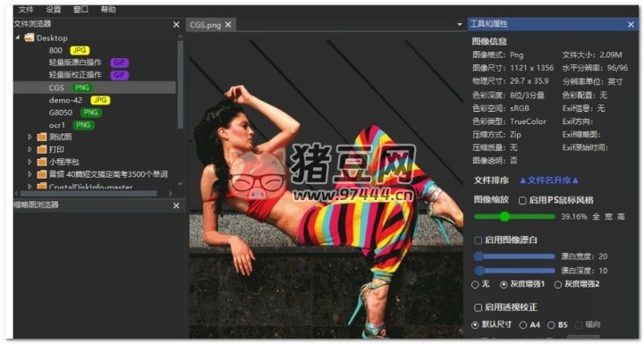This screenshot has height=344, width=644.
Task: Enable 启用透视校正 checkbox
Action: point(478,307)
